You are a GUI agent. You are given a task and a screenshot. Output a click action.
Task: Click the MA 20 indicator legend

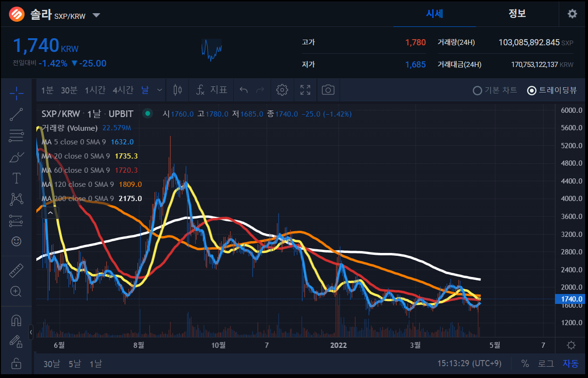[90, 156]
